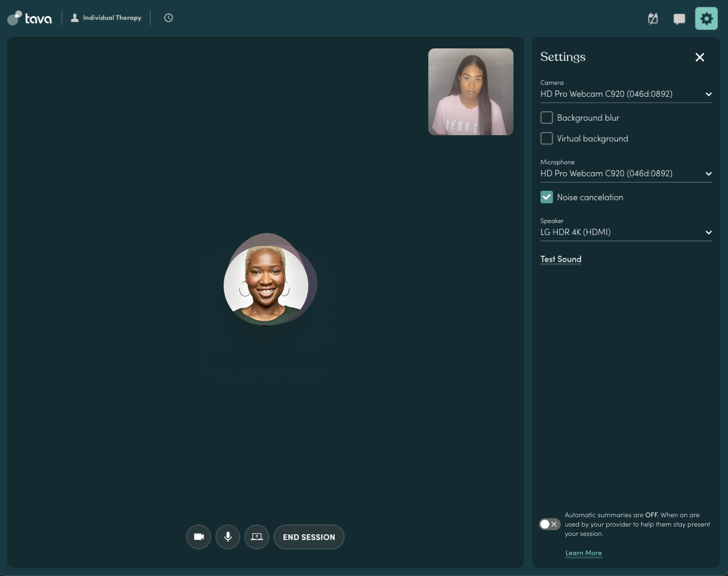Click the END SESSION button
The image size is (728, 576).
(x=309, y=537)
